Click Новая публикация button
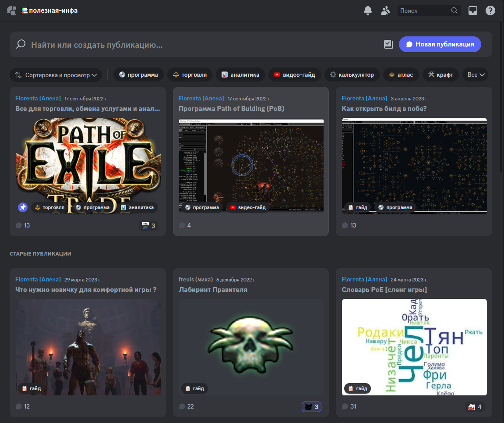This screenshot has height=423, width=504. (x=440, y=44)
